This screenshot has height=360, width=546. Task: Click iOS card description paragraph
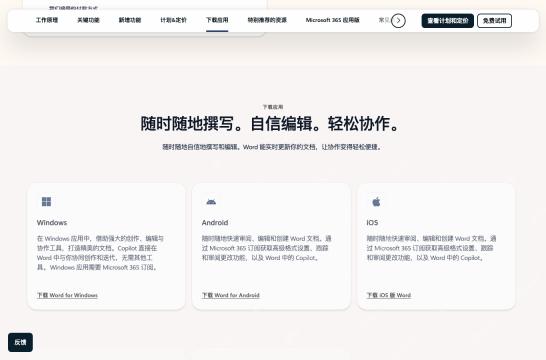click(x=431, y=248)
